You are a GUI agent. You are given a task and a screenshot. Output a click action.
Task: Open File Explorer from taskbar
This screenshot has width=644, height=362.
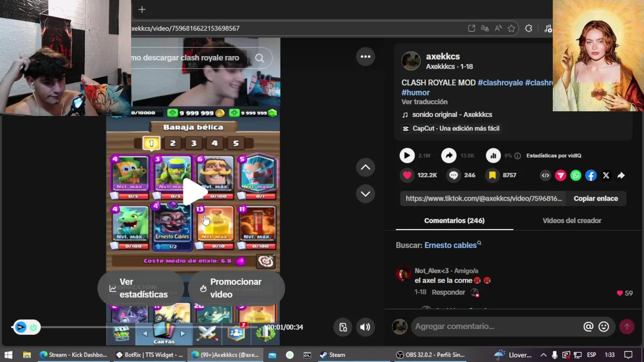pyautogui.click(x=27, y=355)
